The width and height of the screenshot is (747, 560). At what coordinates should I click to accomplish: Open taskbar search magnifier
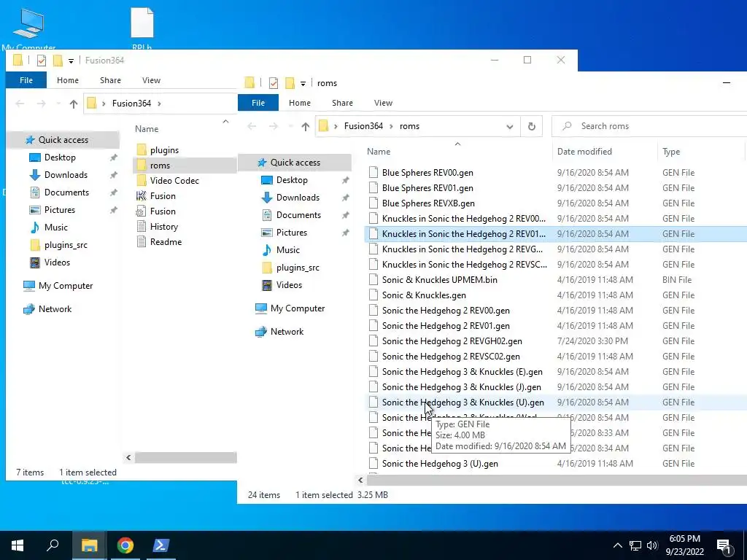[53, 545]
